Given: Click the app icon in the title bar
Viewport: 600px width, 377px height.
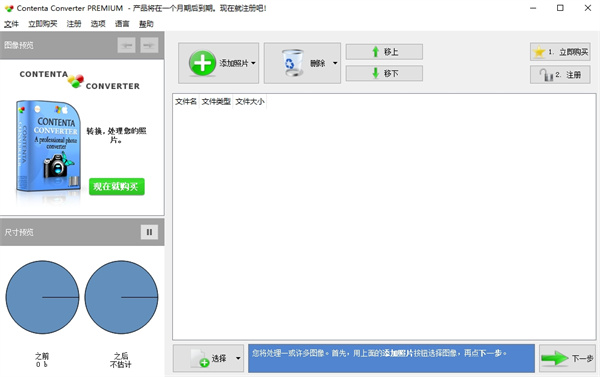Looking at the screenshot, I should (9, 8).
